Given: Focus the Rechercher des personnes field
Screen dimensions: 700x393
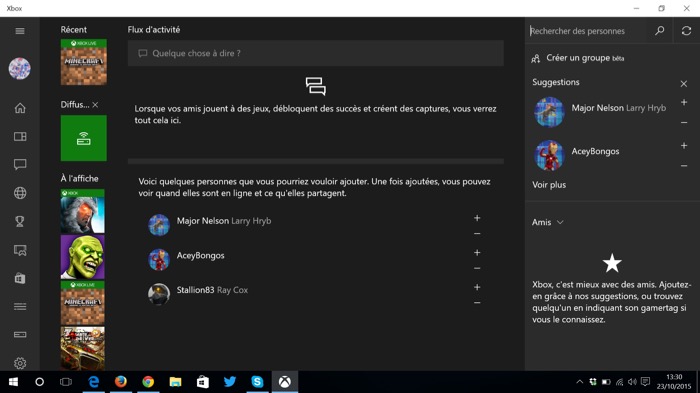Looking at the screenshot, I should pos(586,31).
